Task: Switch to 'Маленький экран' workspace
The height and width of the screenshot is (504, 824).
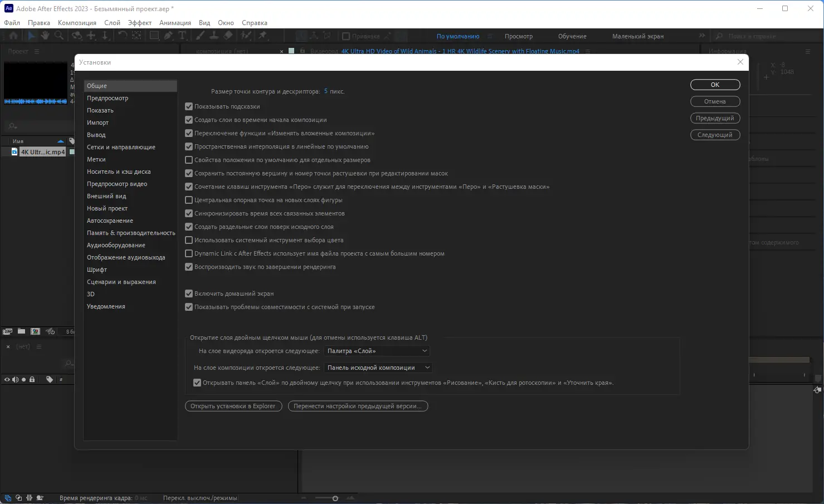Action: 638,36
